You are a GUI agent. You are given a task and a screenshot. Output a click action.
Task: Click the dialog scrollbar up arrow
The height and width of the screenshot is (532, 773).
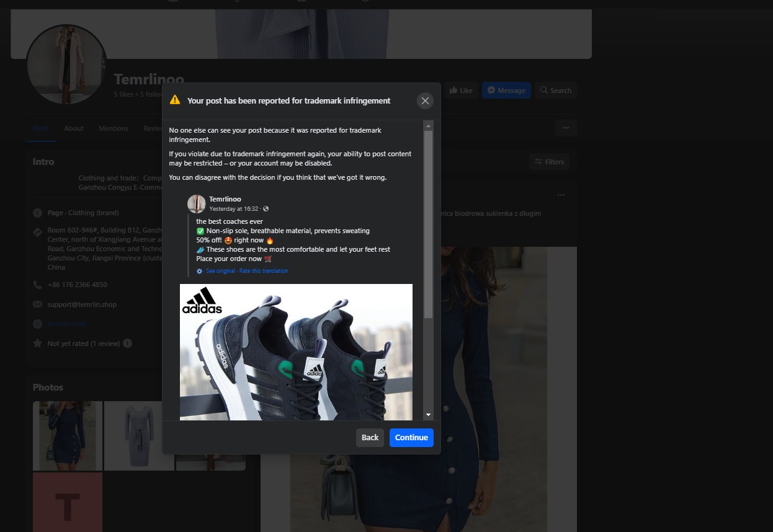point(428,125)
